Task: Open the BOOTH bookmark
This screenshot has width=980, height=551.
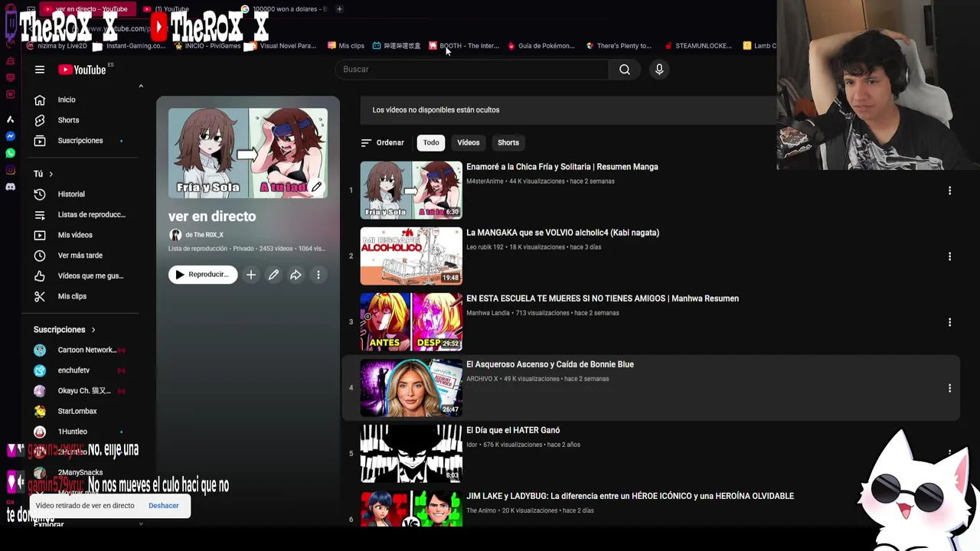Action: click(465, 46)
